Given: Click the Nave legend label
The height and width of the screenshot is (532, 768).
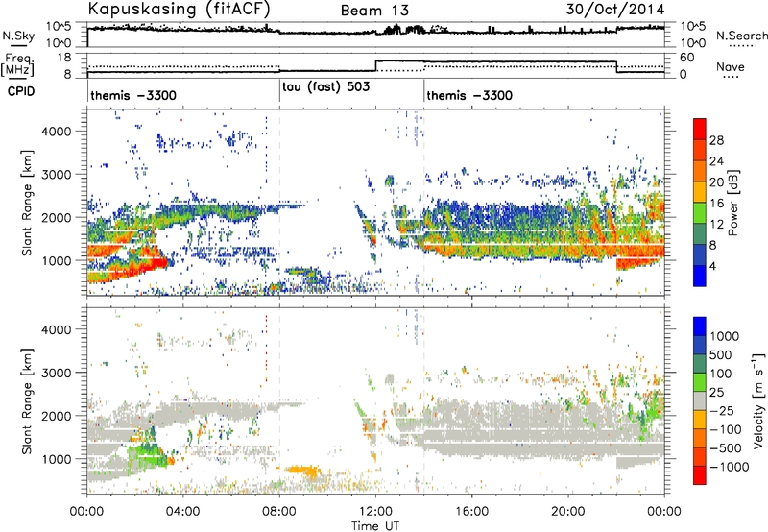Looking at the screenshot, I should click(x=730, y=66).
